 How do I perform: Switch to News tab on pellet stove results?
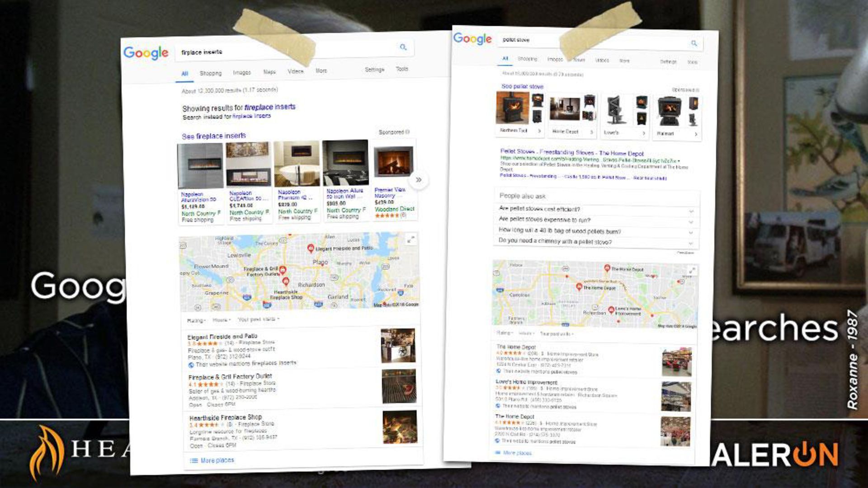pyautogui.click(x=579, y=60)
